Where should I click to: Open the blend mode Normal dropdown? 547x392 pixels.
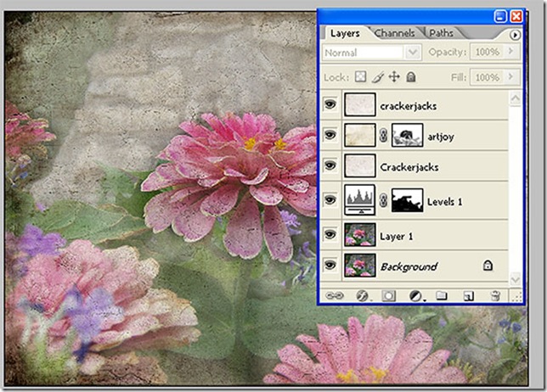413,52
